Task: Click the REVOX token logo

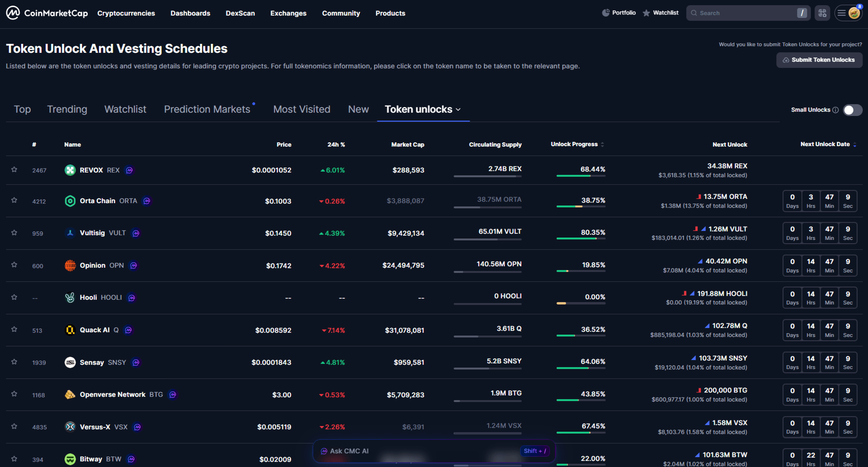Action: [70, 170]
